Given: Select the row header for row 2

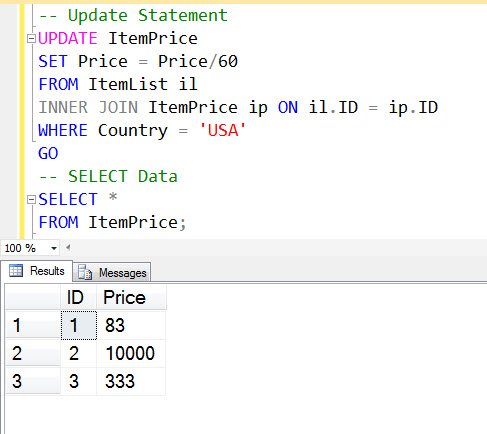Looking at the screenshot, I should (33, 353).
